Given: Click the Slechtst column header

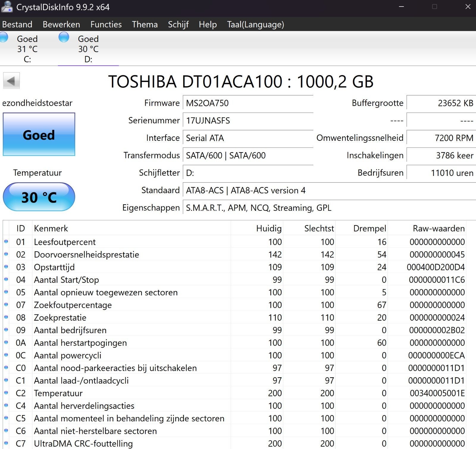Looking at the screenshot, I should coord(309,228).
